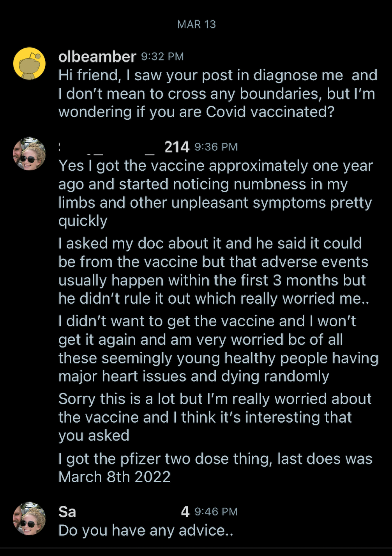Select message starting 'I didn't want to get'
Image resolution: width=392 pixels, height=556 pixels.
[x=218, y=349]
